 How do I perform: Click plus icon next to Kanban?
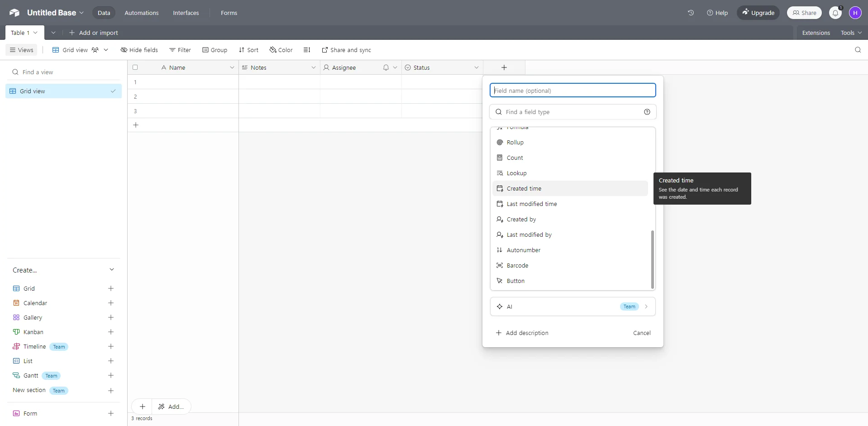pyautogui.click(x=111, y=332)
